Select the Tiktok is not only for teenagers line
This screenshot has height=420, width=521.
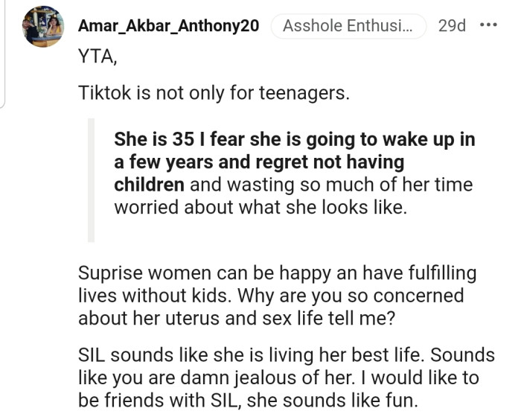[214, 93]
